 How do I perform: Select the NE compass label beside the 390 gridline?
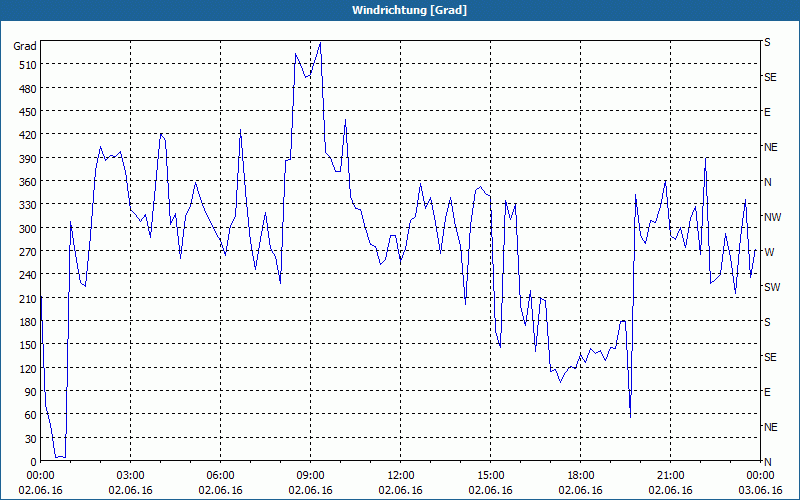(771, 147)
